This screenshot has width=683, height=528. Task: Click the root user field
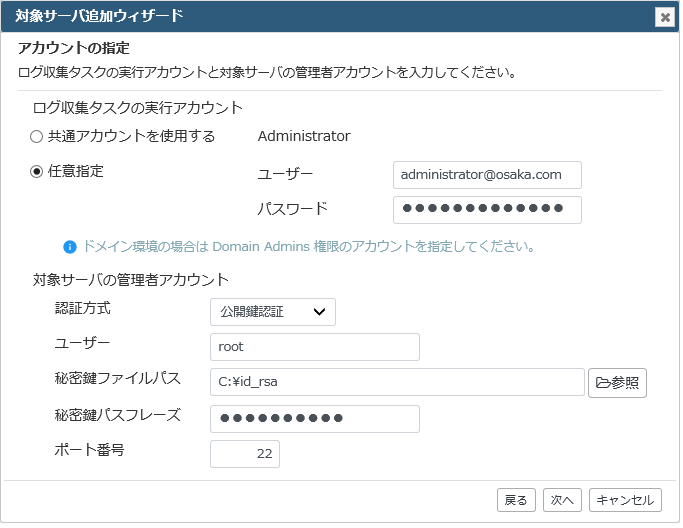(314, 347)
